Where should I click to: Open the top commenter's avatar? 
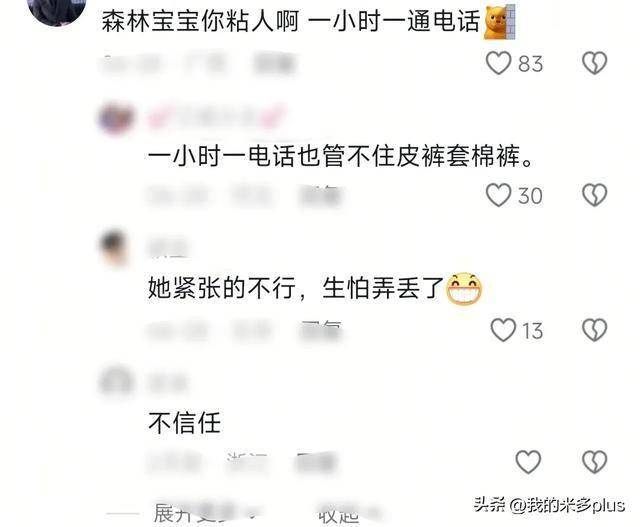tap(58, 10)
